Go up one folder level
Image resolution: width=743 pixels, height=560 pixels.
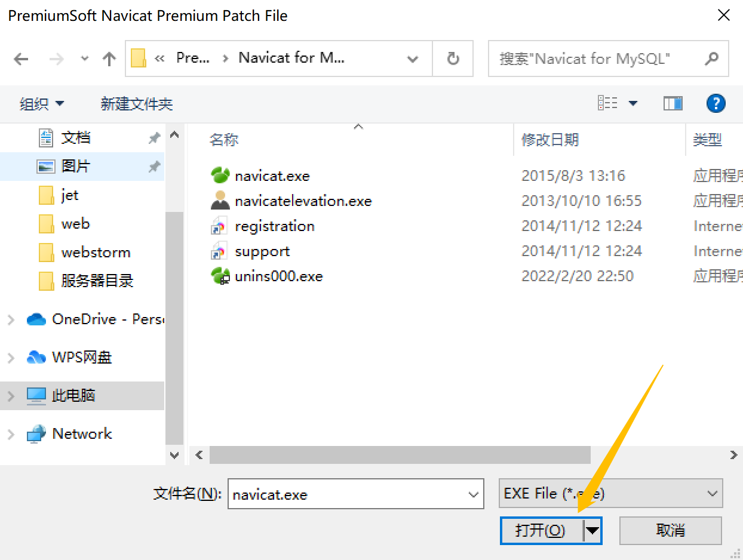tap(109, 59)
